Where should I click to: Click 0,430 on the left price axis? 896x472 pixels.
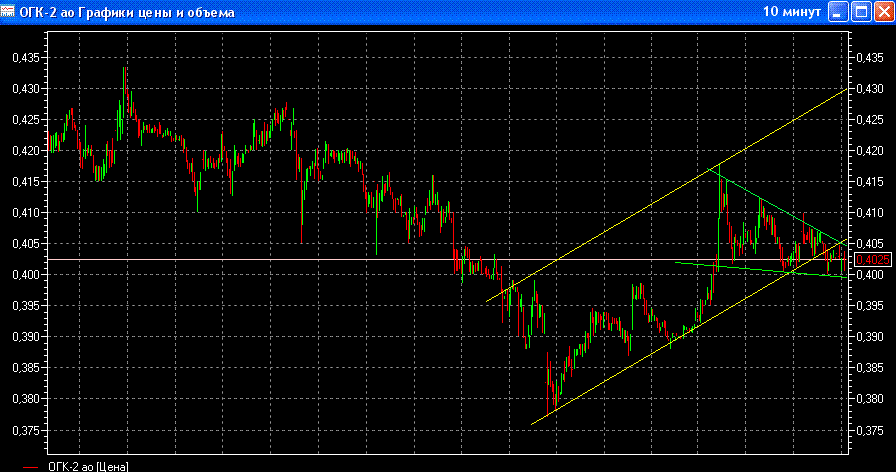click(26, 89)
